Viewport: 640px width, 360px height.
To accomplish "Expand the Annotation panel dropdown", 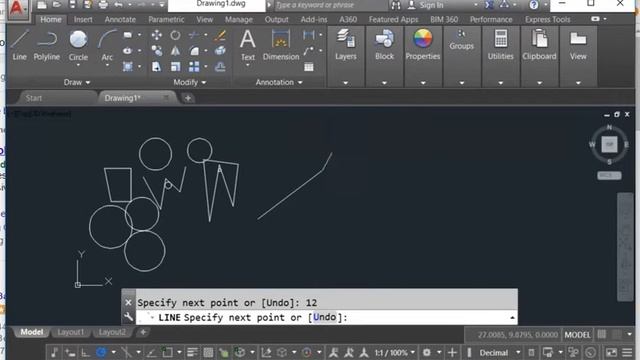I will point(279,82).
